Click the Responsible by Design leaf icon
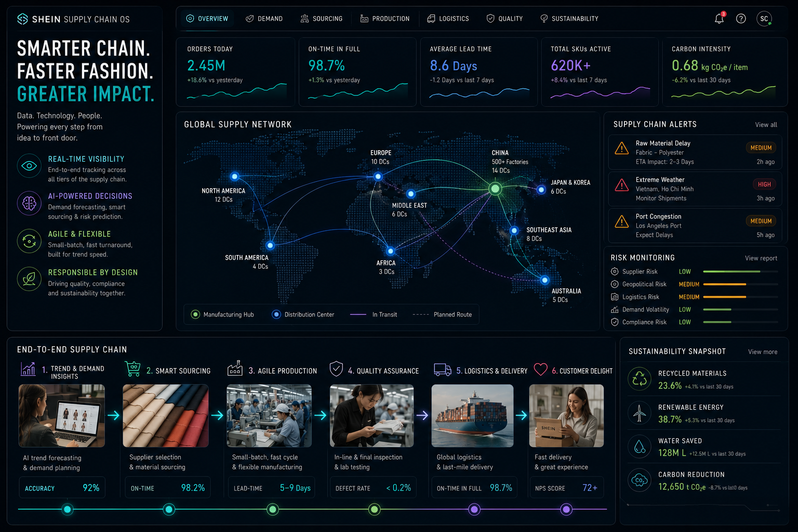This screenshot has height=532, width=798. pos(29,279)
